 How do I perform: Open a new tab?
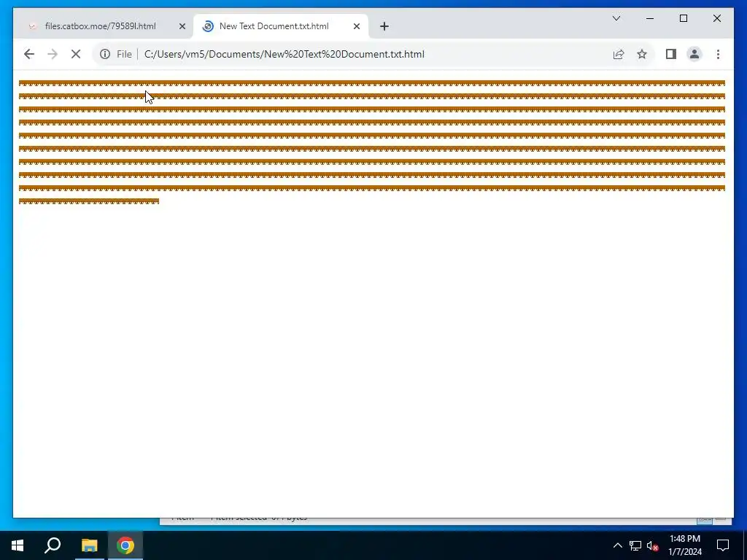(x=384, y=26)
